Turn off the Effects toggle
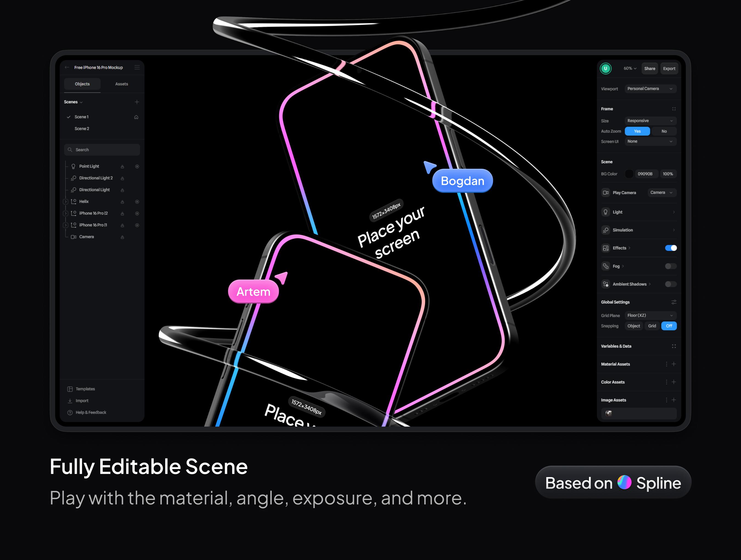Viewport: 741px width, 560px height. [x=671, y=248]
